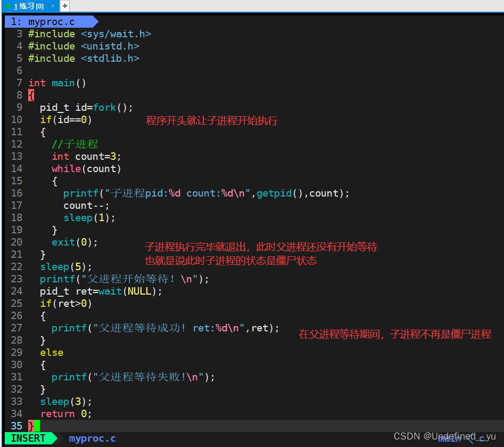Click the //子进程 comment line
Screen dimensions: 504x447
click(x=75, y=144)
